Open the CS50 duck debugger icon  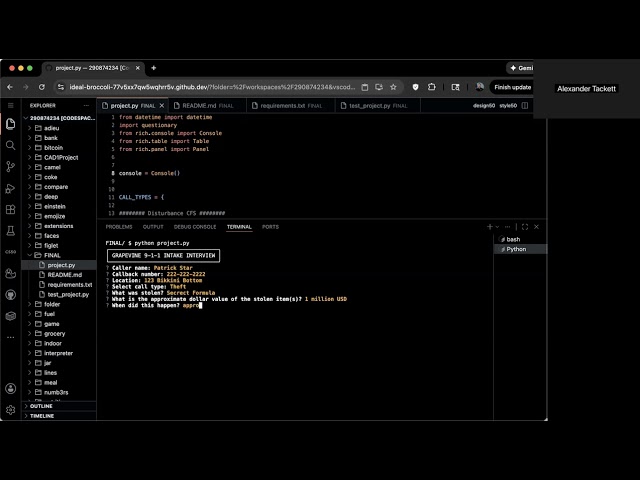[x=11, y=273]
